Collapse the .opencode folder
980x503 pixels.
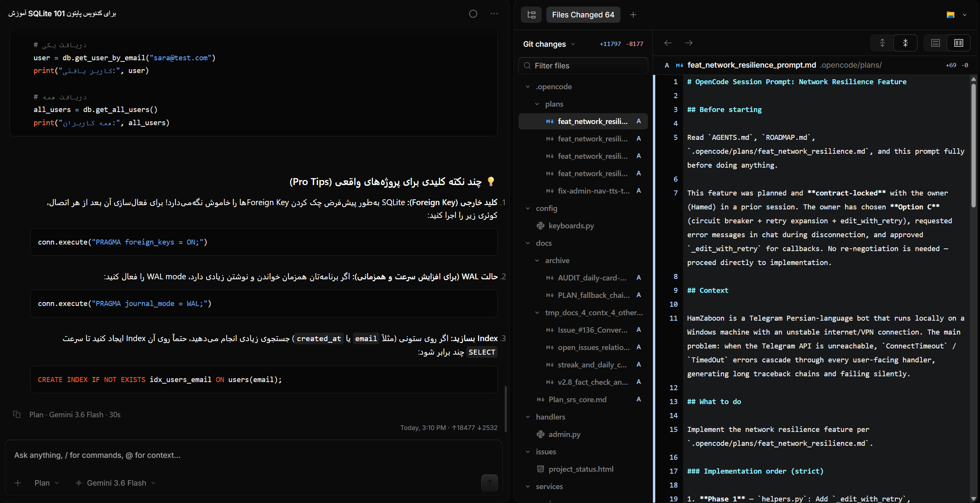528,87
